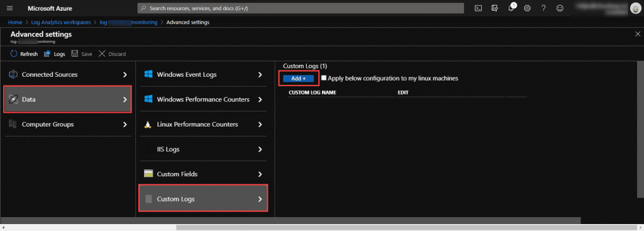
Task: Click the Custom Logs icon
Action: click(148, 199)
